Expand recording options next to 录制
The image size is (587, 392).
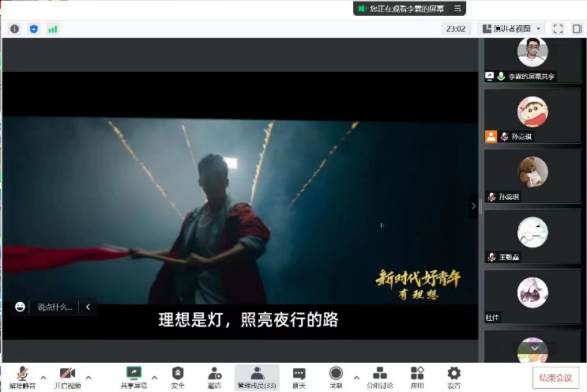356,378
